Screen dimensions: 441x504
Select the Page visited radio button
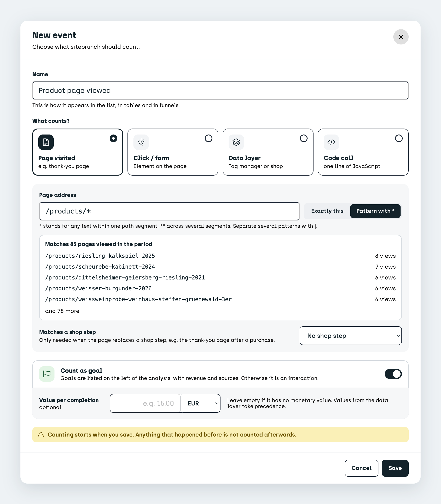point(113,138)
